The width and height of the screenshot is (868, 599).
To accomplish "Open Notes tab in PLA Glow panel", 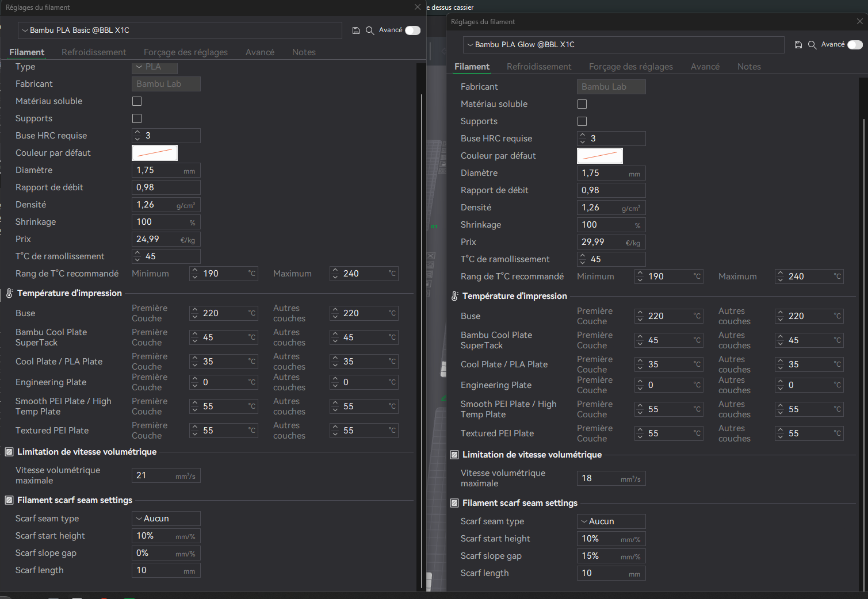I will 749,67.
